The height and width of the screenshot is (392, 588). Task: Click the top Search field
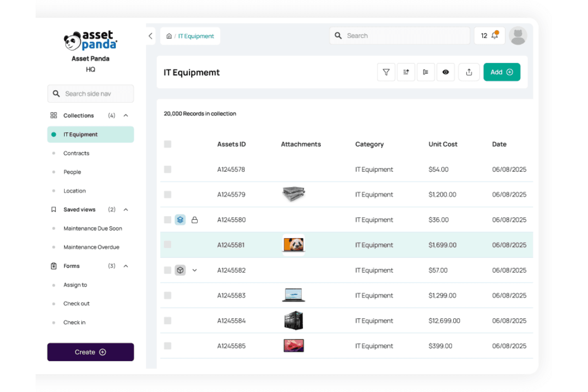tap(400, 36)
